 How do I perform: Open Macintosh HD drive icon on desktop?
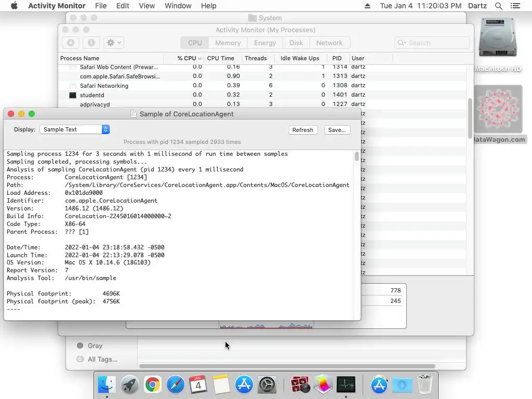[x=497, y=37]
